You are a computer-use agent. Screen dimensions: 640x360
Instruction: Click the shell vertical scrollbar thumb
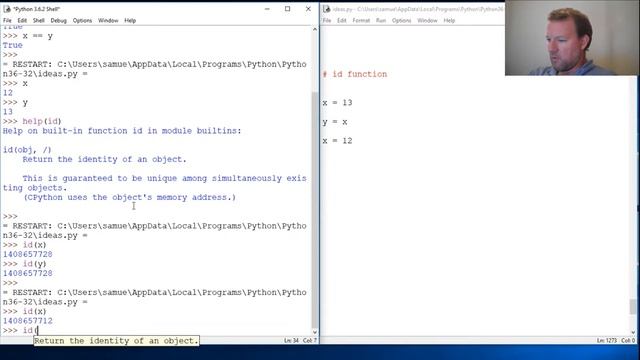pos(315,209)
